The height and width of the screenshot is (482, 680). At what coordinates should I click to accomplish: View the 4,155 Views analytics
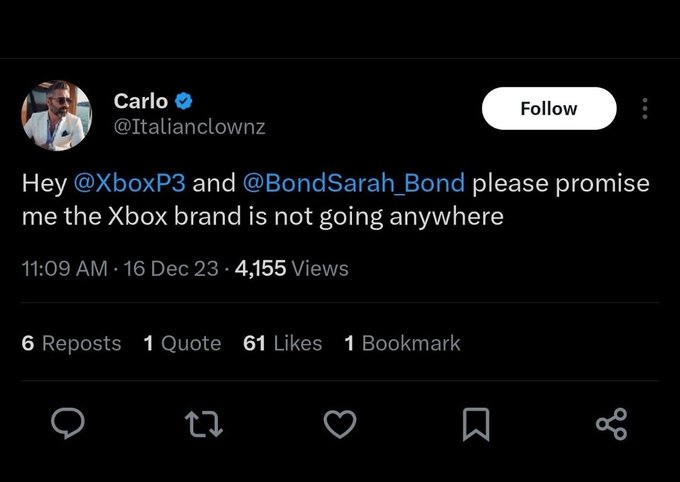click(291, 268)
